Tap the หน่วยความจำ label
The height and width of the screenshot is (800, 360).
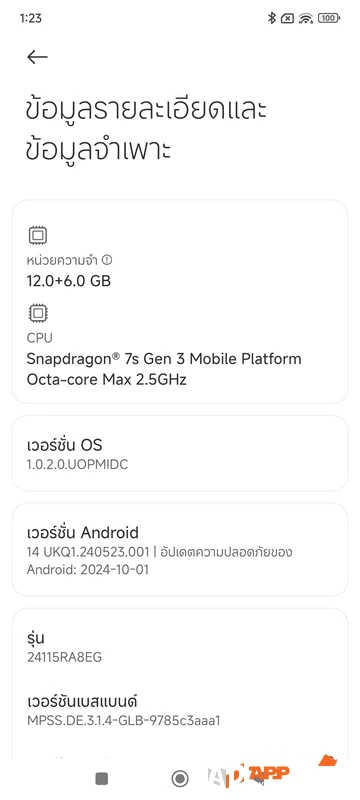coord(62,260)
